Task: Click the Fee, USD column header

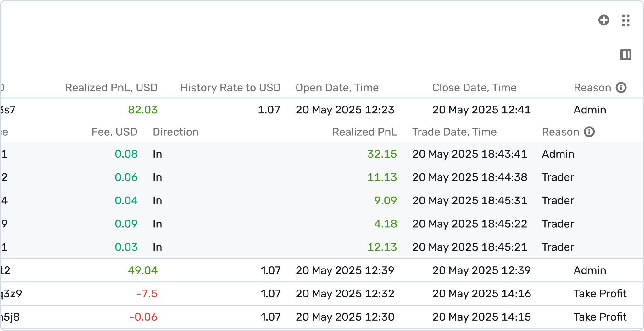Action: [x=114, y=132]
